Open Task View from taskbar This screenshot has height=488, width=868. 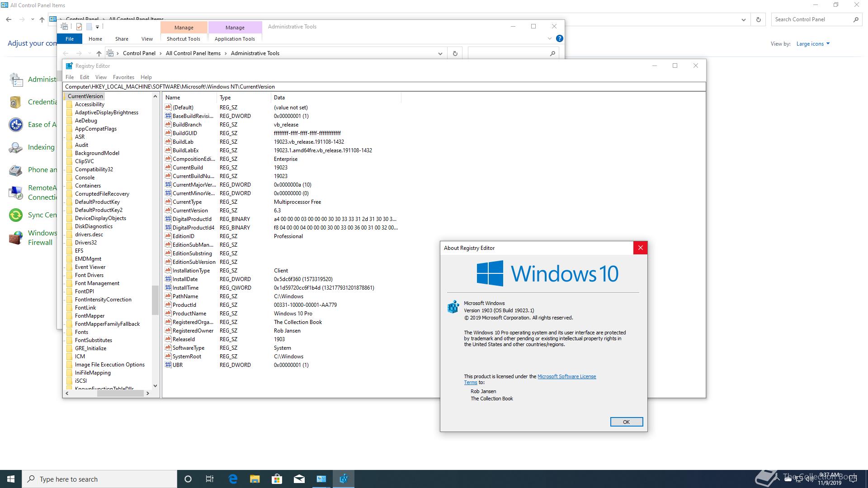coord(210,479)
